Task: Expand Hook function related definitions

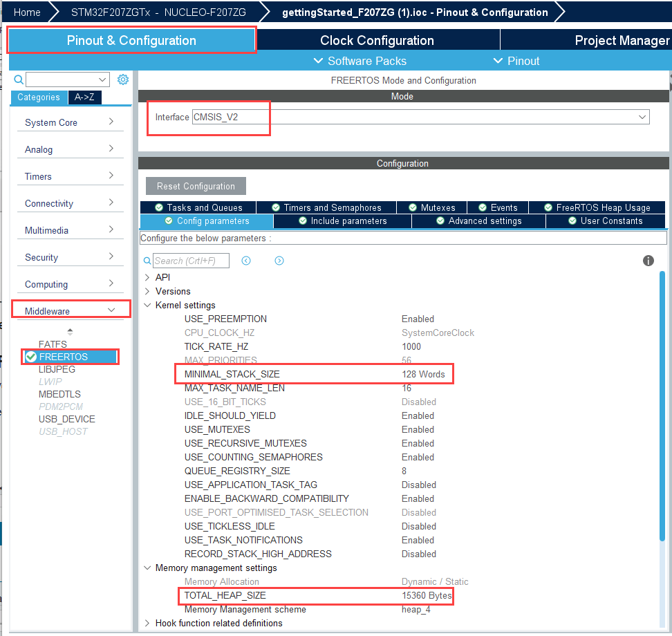Action: coord(147,623)
